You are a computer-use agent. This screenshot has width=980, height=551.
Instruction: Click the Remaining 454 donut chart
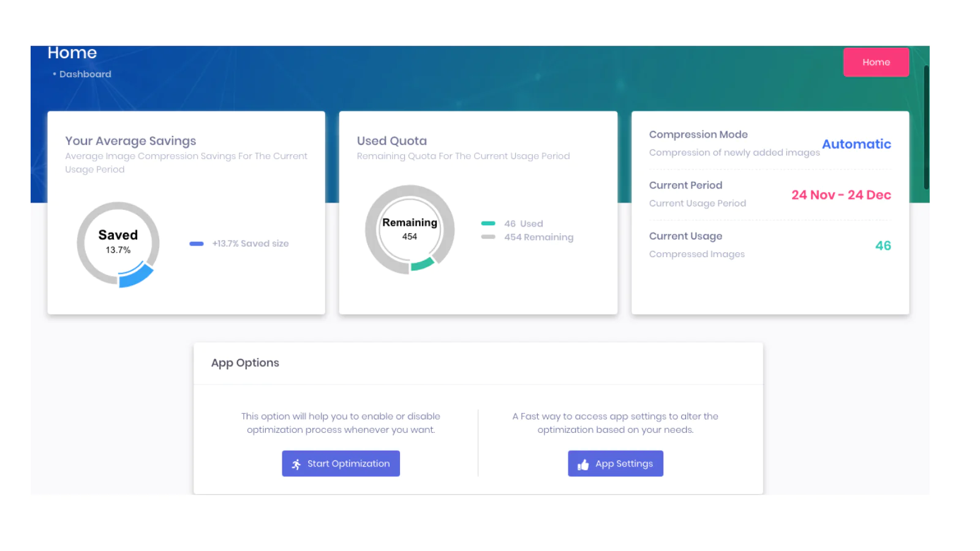[x=410, y=229]
